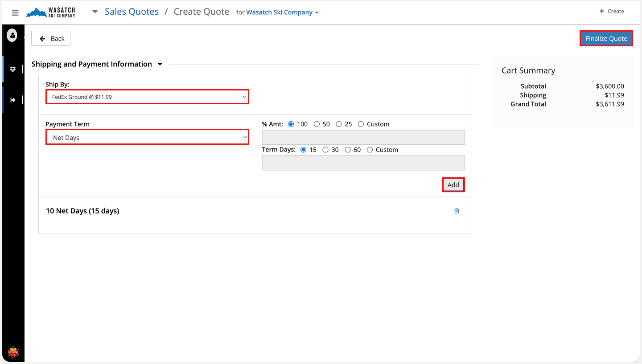This screenshot has height=364, width=642.
Task: Collapse Shipping and Payment Information section
Action: (160, 65)
